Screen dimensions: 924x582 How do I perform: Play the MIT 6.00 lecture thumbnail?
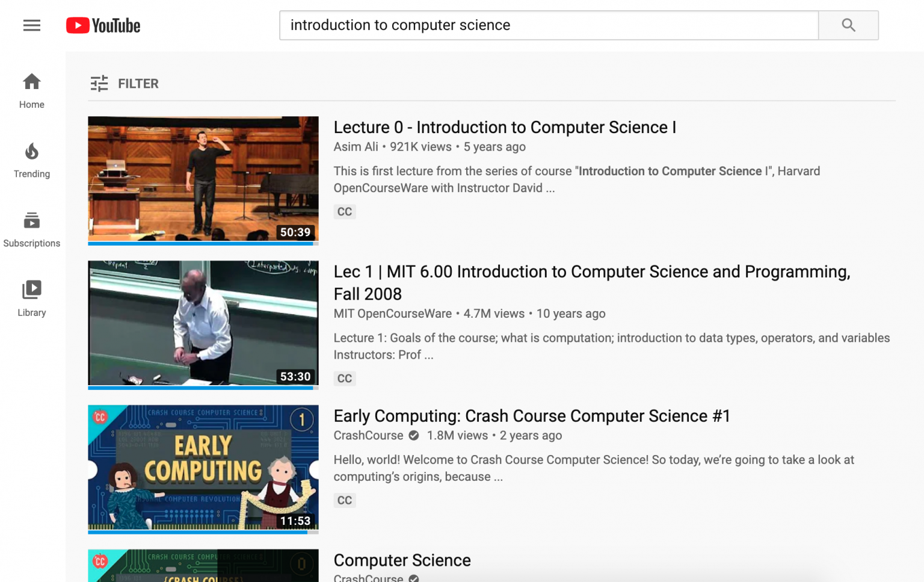tap(203, 323)
